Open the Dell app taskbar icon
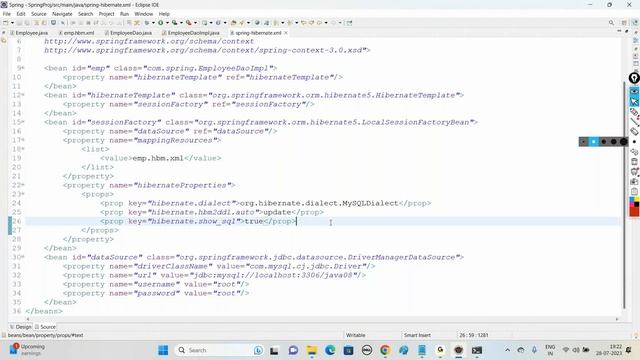Viewport: 640px width, 360px height. point(367,350)
